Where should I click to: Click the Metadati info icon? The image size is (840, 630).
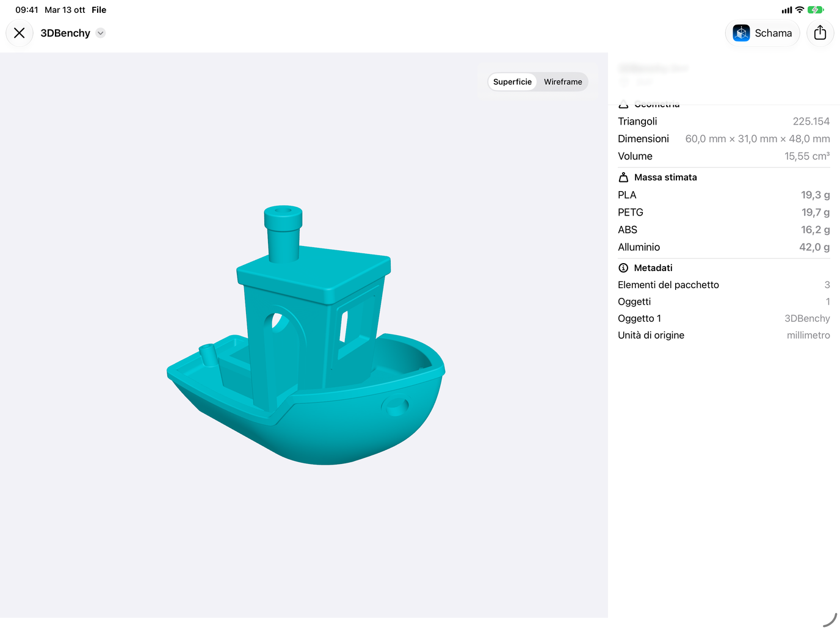623,268
